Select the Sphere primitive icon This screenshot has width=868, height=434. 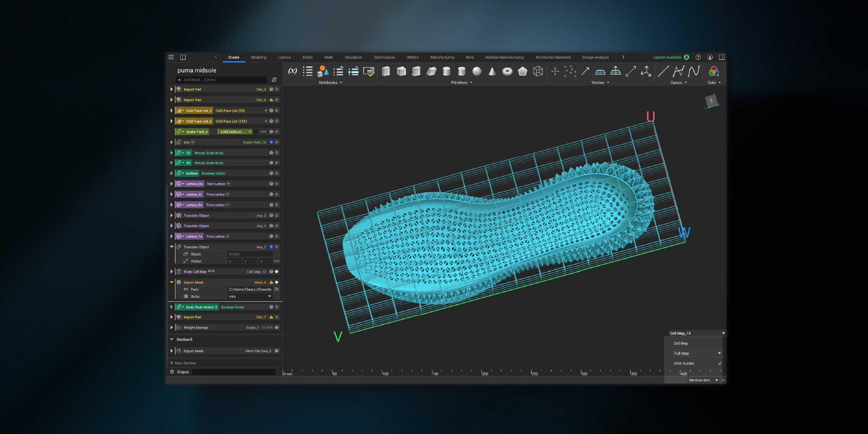(477, 71)
